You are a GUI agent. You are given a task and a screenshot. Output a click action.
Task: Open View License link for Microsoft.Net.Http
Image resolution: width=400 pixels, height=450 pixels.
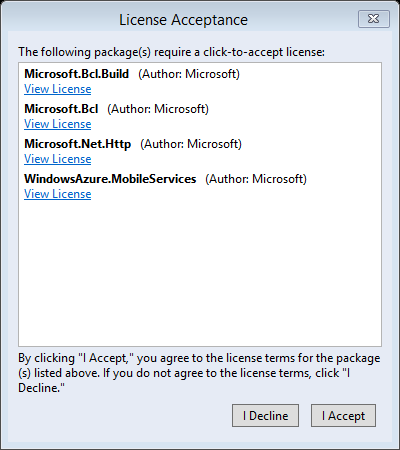(x=58, y=159)
